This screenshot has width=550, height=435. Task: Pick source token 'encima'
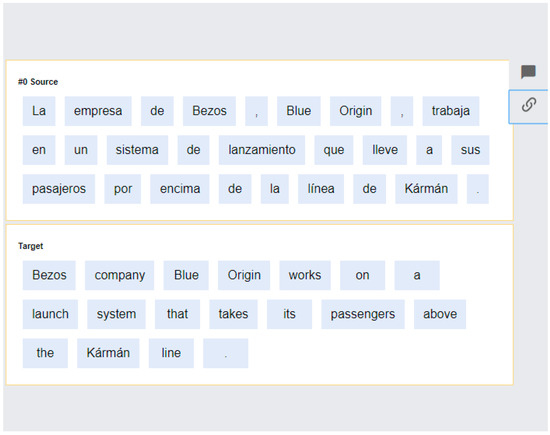tap(180, 189)
